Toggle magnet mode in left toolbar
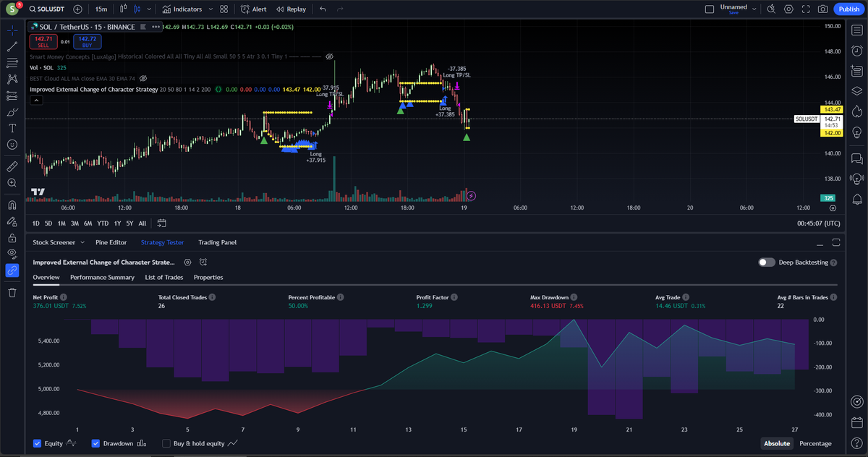 pyautogui.click(x=12, y=205)
